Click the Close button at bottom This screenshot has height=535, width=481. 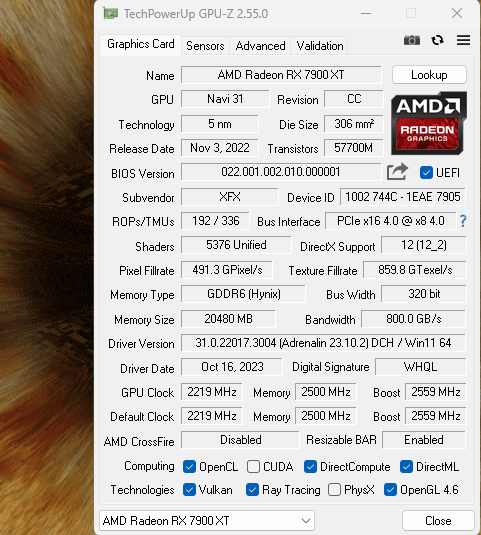[x=438, y=520]
